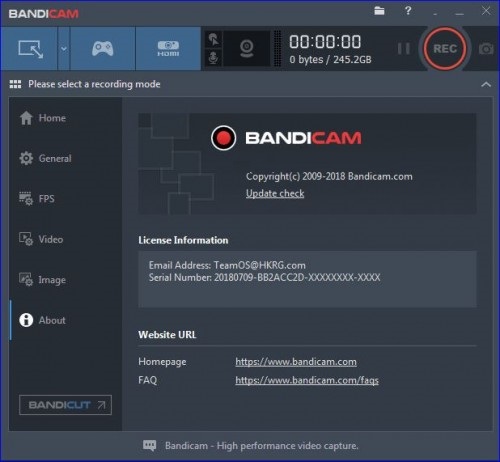Viewport: 500px width, 462px height.
Task: Click the Copyright(c) 2009-2018 Bandicam.com text
Action: (x=329, y=176)
